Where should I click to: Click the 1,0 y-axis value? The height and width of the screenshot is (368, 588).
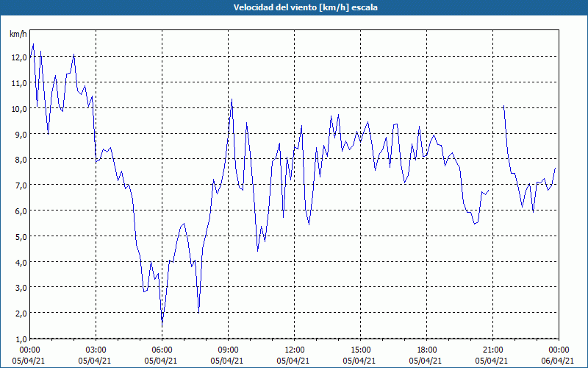21,339
